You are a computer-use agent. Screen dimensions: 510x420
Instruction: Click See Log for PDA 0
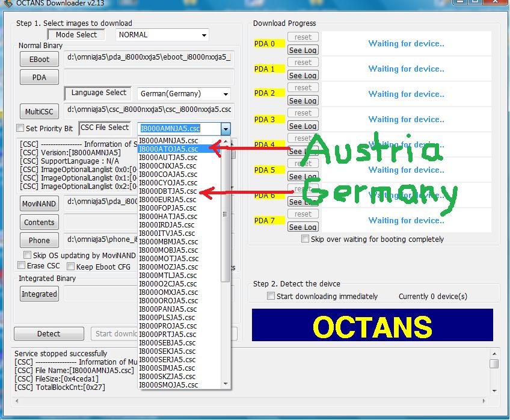303,50
